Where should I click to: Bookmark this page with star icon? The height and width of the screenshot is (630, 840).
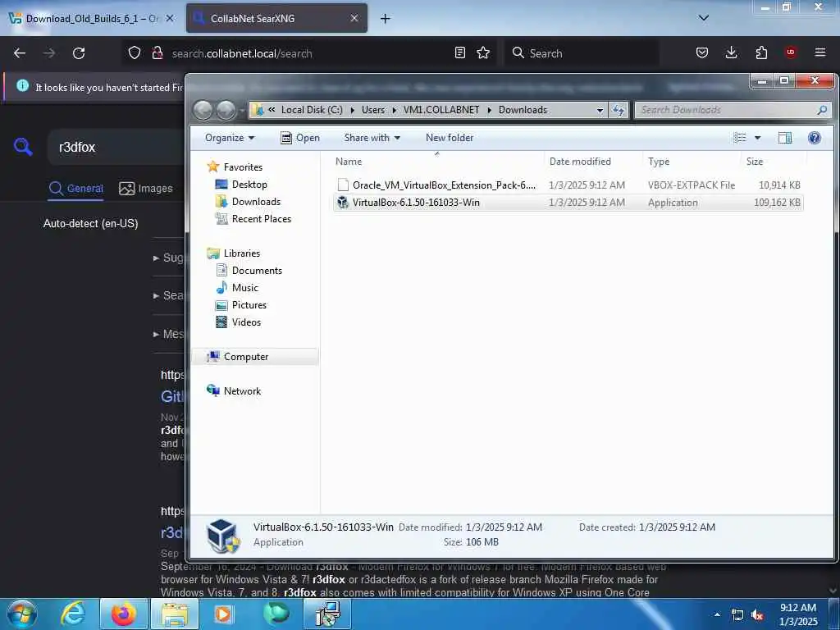(x=483, y=52)
